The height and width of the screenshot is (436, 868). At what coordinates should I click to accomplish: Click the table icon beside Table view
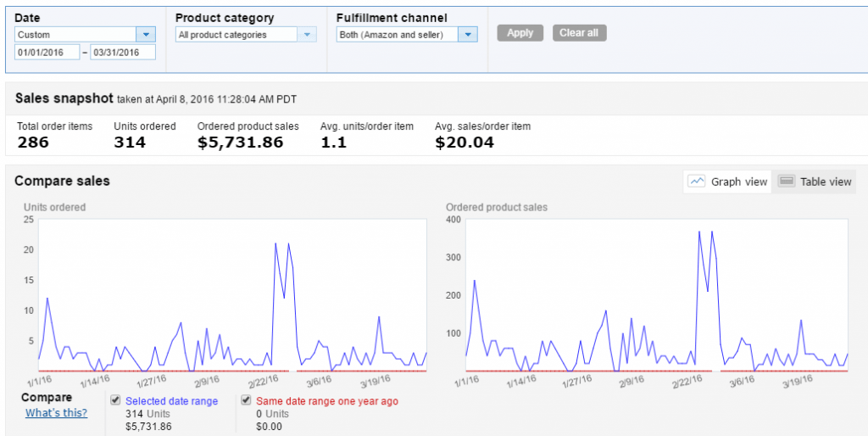787,182
